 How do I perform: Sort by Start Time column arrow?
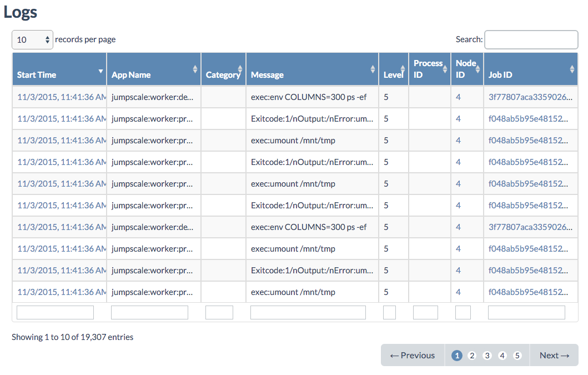pyautogui.click(x=100, y=71)
